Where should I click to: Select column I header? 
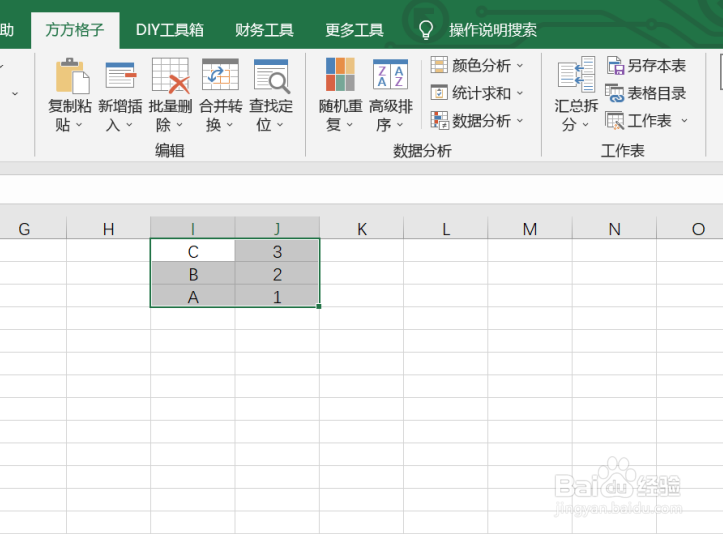click(193, 229)
